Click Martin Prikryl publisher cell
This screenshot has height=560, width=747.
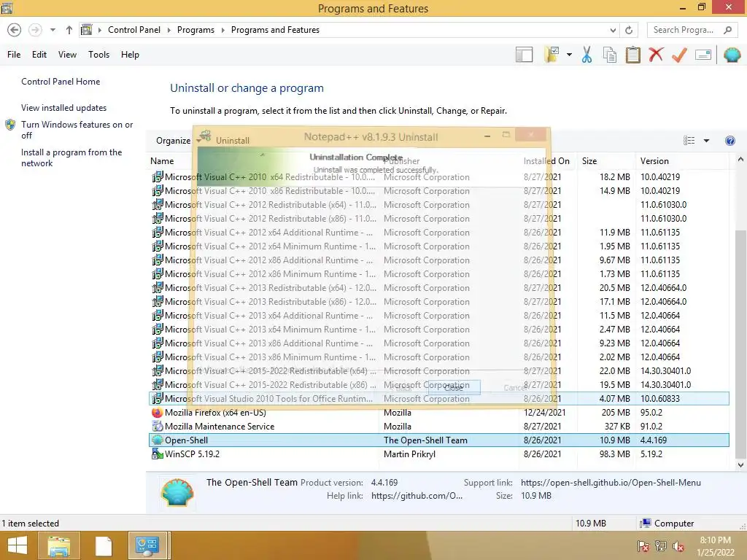pyautogui.click(x=409, y=454)
